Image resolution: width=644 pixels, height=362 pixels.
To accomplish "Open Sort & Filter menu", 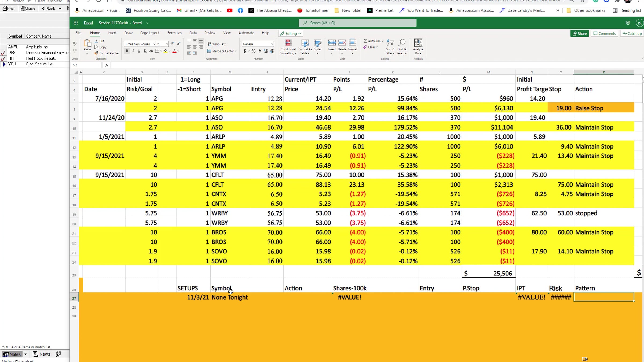I will pyautogui.click(x=390, y=47).
